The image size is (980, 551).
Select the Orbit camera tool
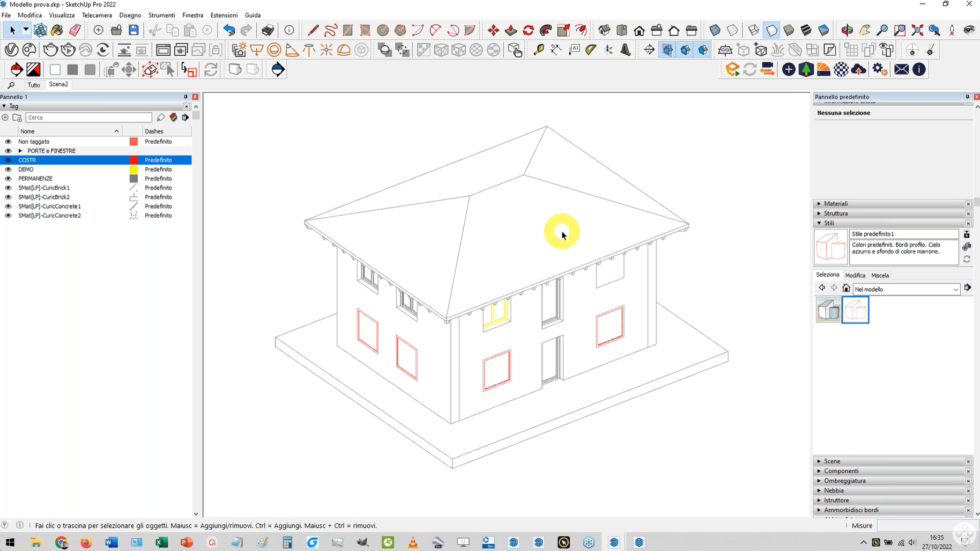(x=847, y=30)
